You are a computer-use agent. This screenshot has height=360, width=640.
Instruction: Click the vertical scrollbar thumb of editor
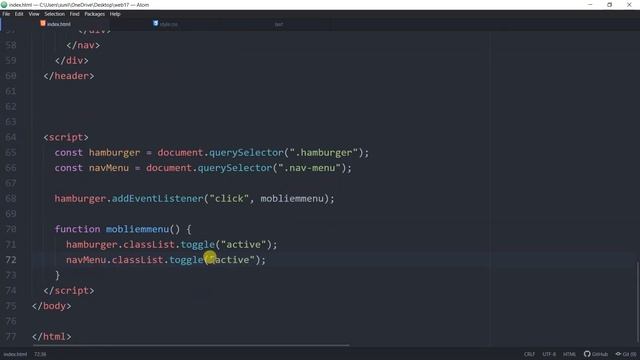pyautogui.click(x=638, y=302)
